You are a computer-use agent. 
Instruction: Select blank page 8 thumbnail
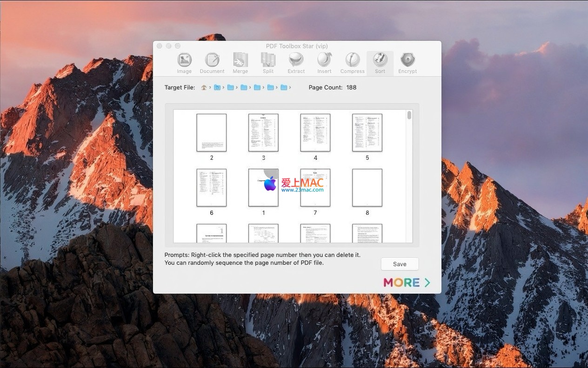[x=367, y=188]
